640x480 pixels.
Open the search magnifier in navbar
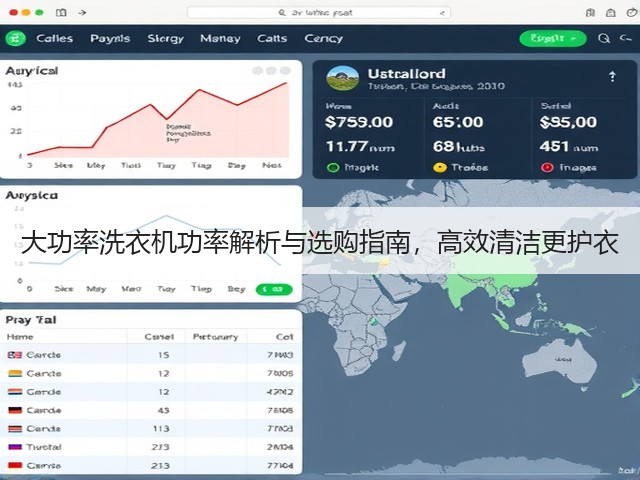[x=604, y=38]
